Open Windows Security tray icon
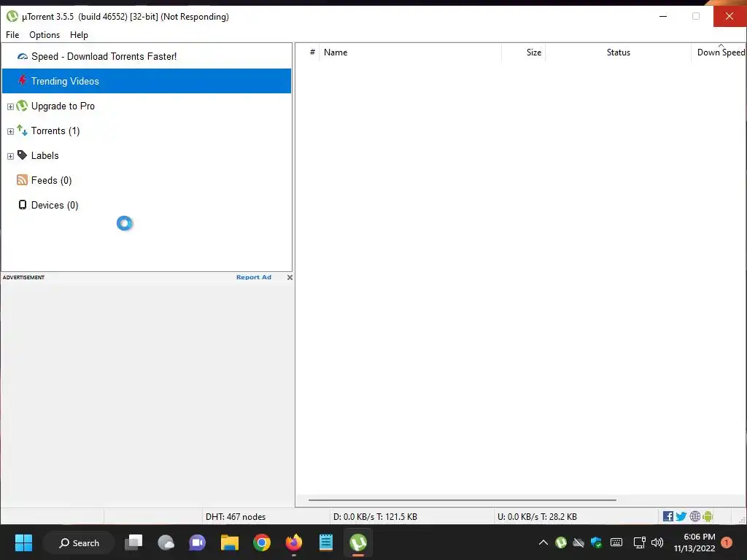The height and width of the screenshot is (560, 747). pos(596,542)
